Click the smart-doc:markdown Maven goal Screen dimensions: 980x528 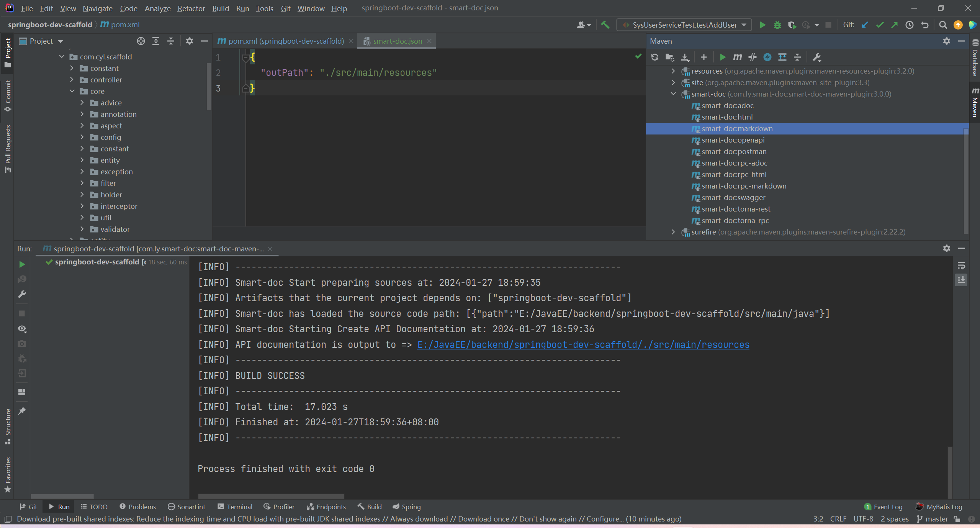pyautogui.click(x=738, y=128)
